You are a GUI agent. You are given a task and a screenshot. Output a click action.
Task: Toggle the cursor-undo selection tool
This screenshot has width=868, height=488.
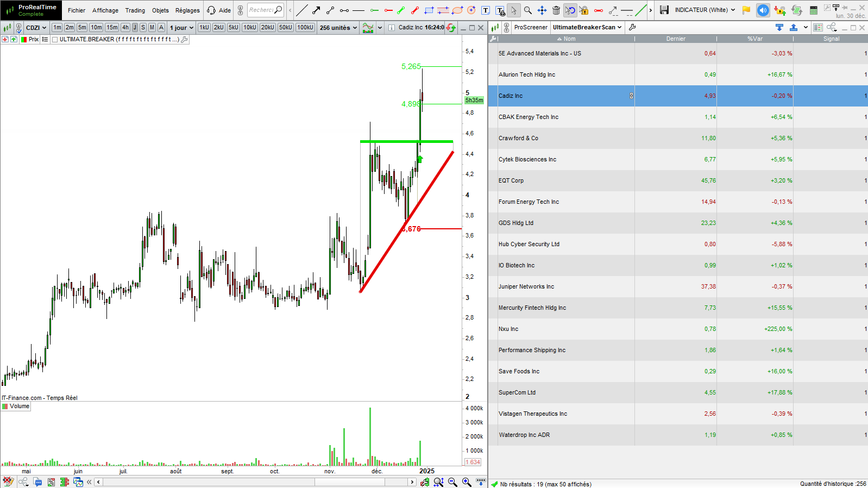[570, 10]
